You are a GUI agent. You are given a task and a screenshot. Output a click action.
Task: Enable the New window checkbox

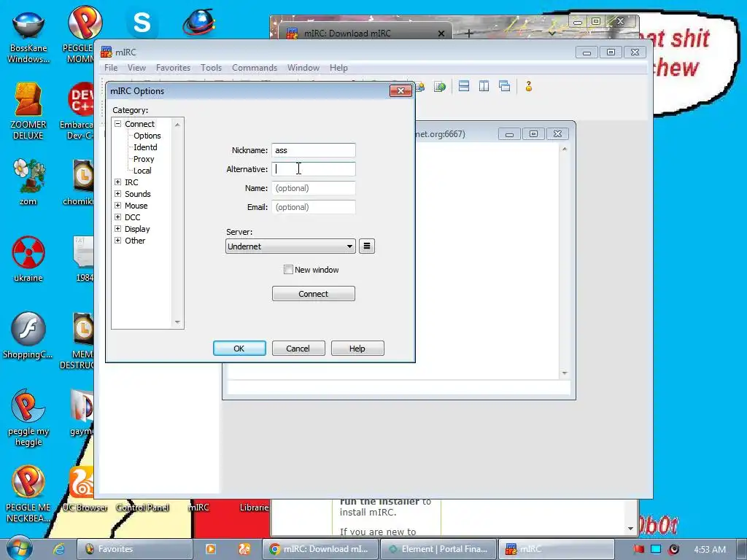288,270
